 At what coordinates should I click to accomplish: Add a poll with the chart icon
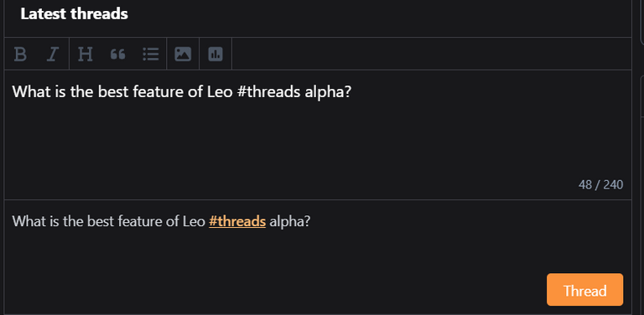[216, 54]
